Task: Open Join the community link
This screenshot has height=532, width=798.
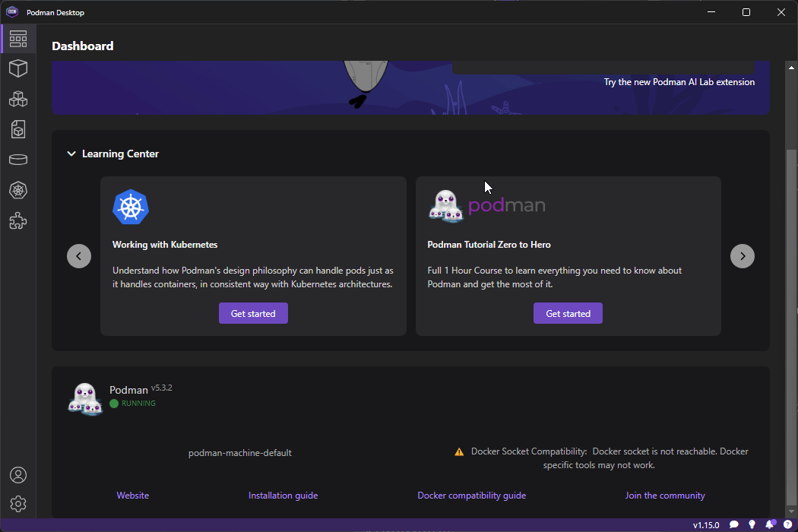Action: click(x=665, y=496)
